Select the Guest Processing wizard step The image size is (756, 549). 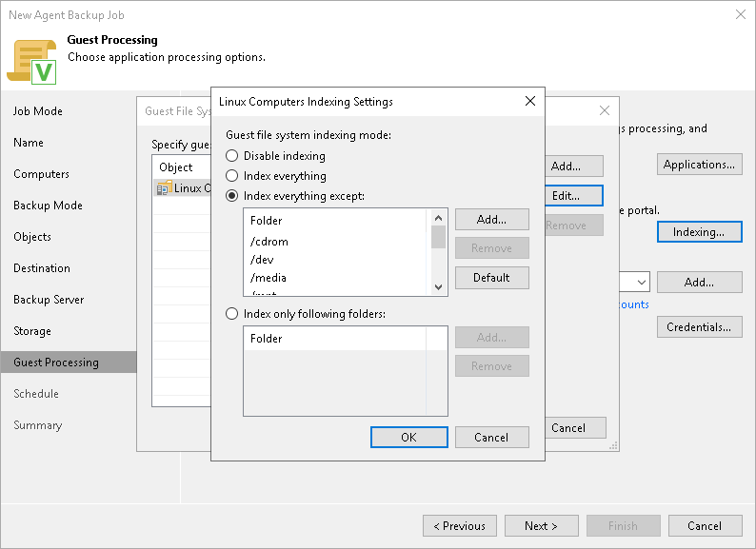pyautogui.click(x=69, y=362)
